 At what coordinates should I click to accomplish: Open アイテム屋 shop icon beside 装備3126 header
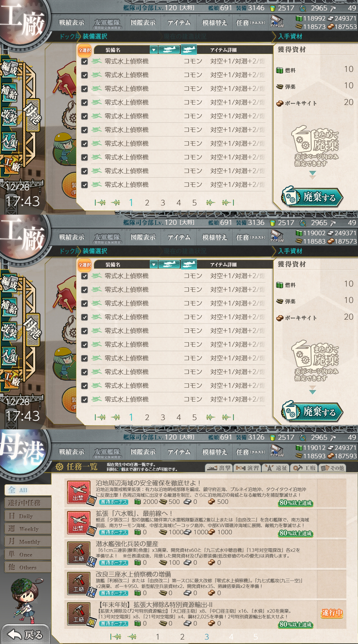[277, 449]
